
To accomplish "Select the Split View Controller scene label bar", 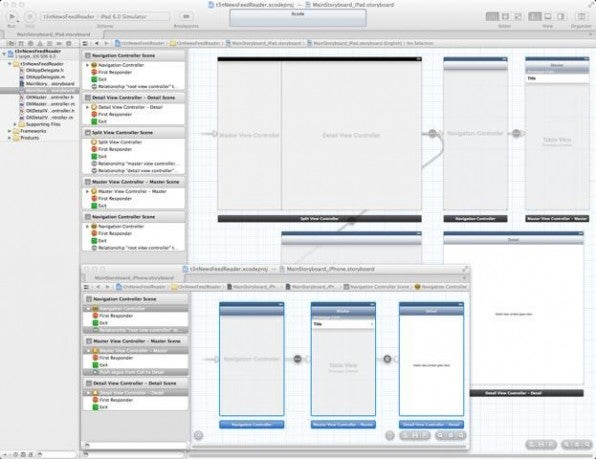I will click(x=319, y=219).
